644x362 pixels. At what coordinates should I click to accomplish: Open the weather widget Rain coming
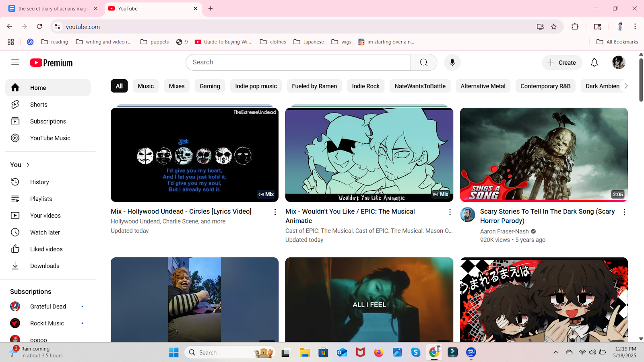[x=37, y=352]
